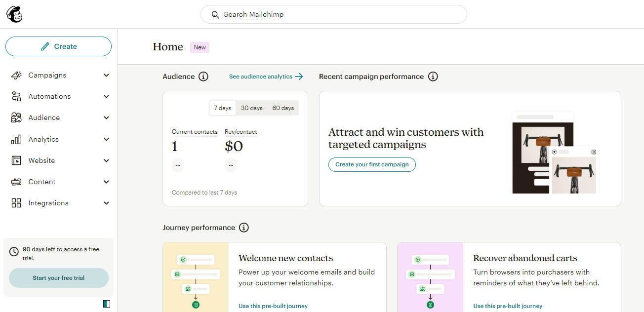Screen dimensions: 644x312
Task: Use pre-built journey for Welcome new contacts
Action: (x=273, y=306)
